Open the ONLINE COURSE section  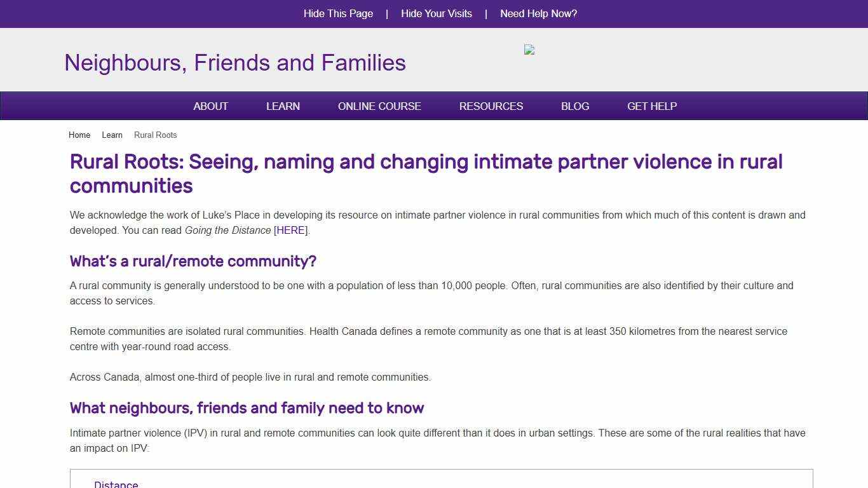(379, 106)
